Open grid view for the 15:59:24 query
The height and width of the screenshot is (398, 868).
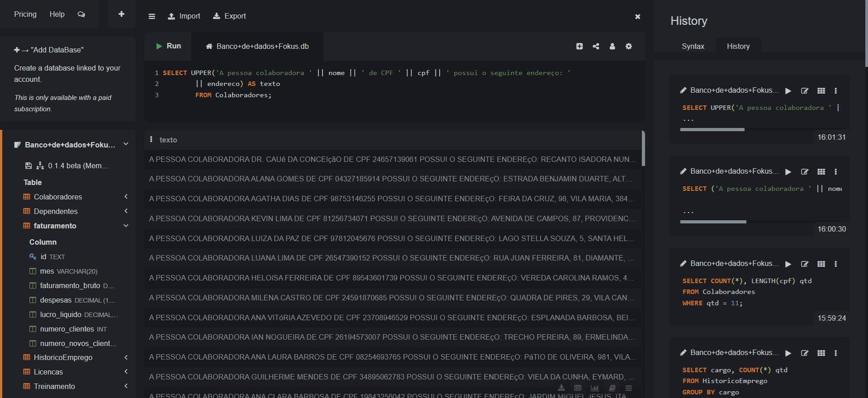pyautogui.click(x=821, y=264)
